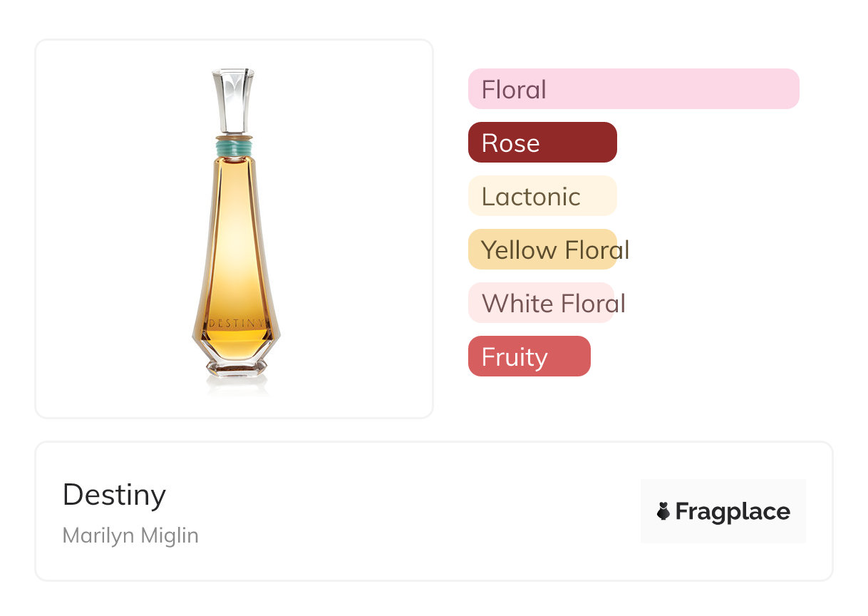Open the Marilyn Miglin brand link

point(130,535)
